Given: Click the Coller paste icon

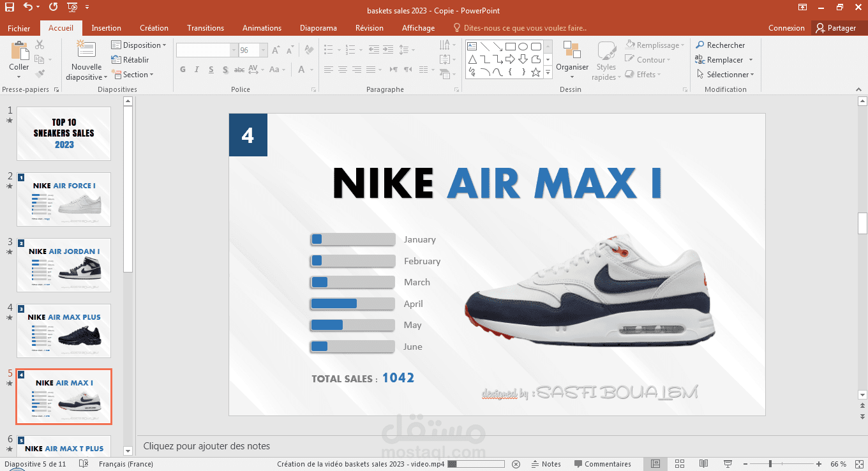Looking at the screenshot, I should point(19,51).
